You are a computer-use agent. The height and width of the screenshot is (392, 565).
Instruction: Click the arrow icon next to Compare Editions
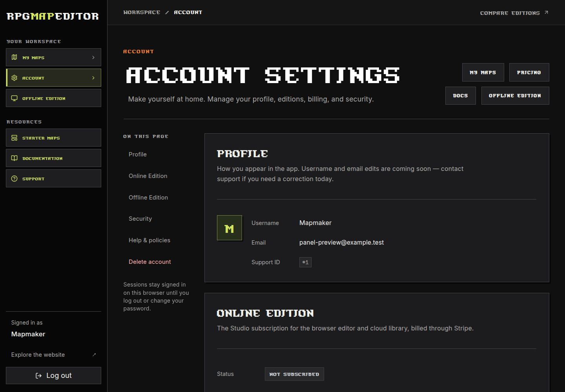(546, 13)
